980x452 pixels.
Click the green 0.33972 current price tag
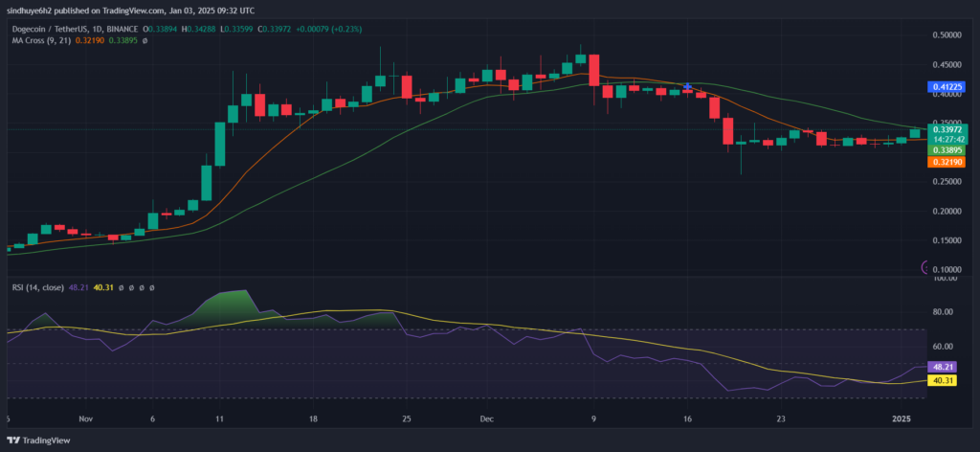tap(947, 129)
